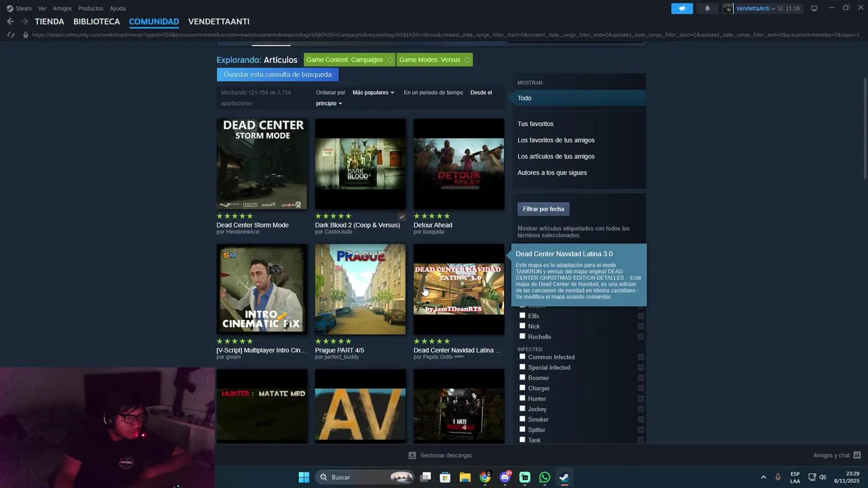Click the Gestionar descargas icon

pos(412,455)
